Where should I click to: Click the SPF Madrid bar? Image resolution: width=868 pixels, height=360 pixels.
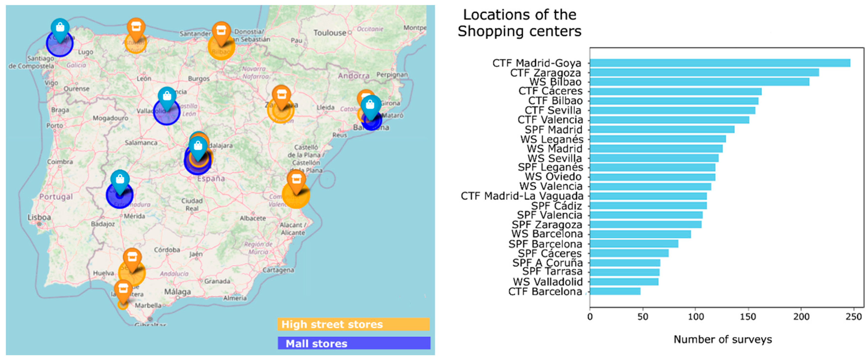pos(662,129)
